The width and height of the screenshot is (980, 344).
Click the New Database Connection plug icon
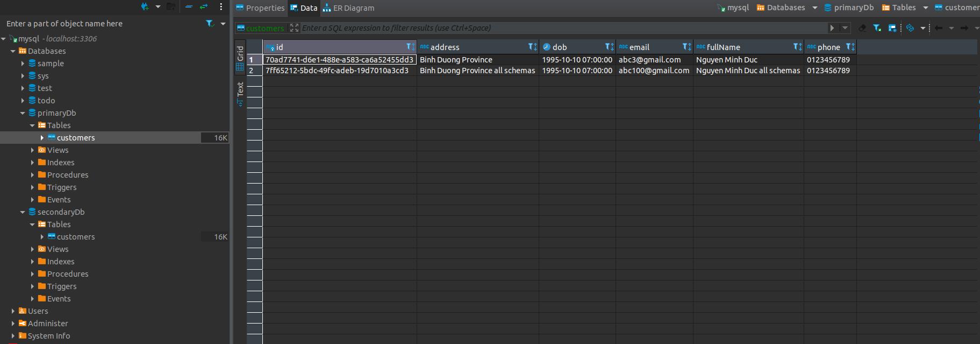pyautogui.click(x=145, y=7)
